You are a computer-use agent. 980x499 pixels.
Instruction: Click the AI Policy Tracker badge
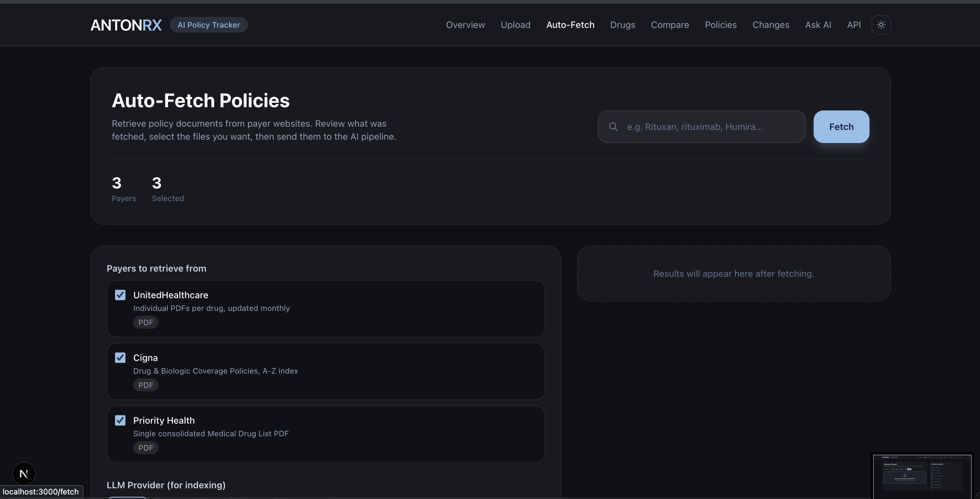pos(209,25)
